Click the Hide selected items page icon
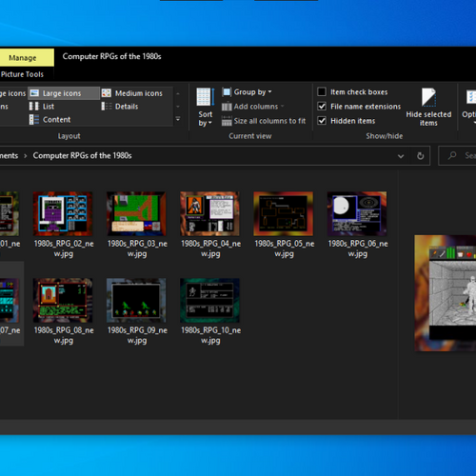The width and height of the screenshot is (476, 476). tap(428, 97)
